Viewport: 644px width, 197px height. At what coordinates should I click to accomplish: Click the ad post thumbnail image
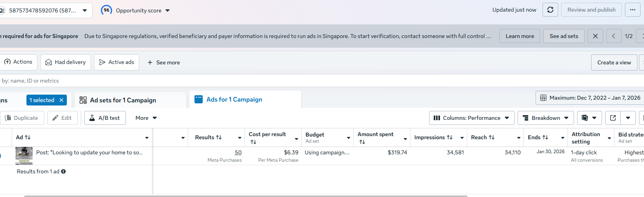coord(24,154)
